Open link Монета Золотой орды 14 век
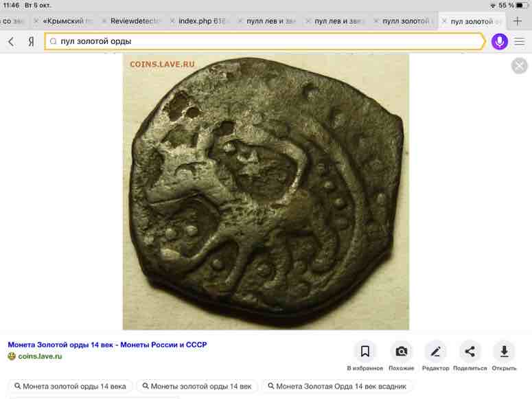 107,345
